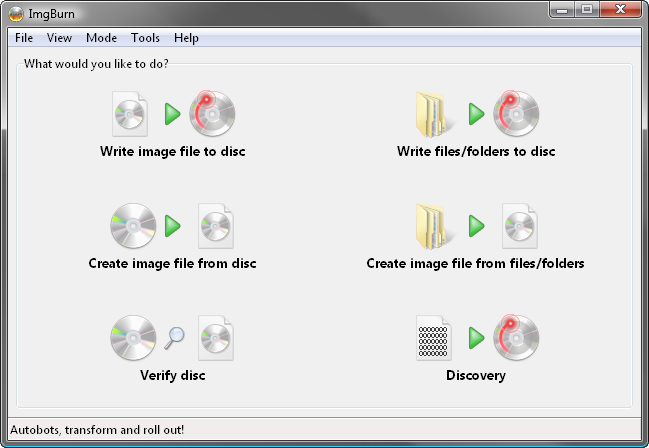Click the Create image file from files/folders label
This screenshot has width=649, height=448.
point(475,264)
